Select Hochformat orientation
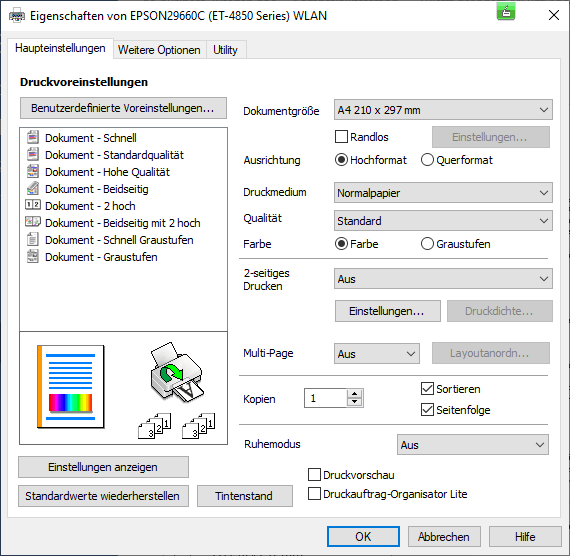 (x=341, y=160)
